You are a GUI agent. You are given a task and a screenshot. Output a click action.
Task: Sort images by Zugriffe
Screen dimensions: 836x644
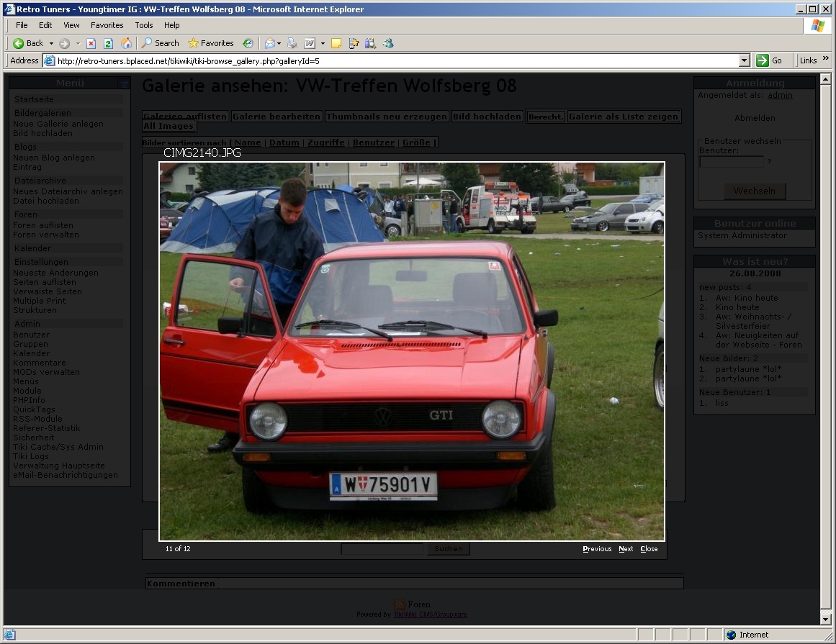pyautogui.click(x=325, y=142)
